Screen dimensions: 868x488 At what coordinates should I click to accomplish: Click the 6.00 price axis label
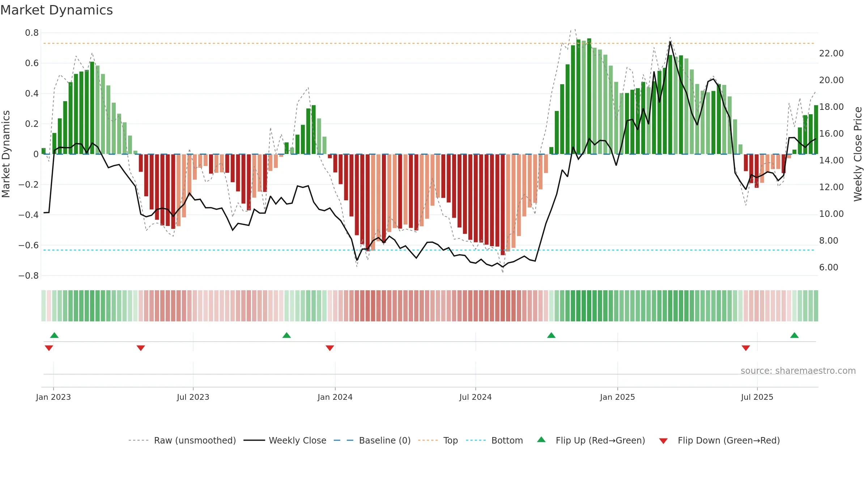tap(829, 267)
